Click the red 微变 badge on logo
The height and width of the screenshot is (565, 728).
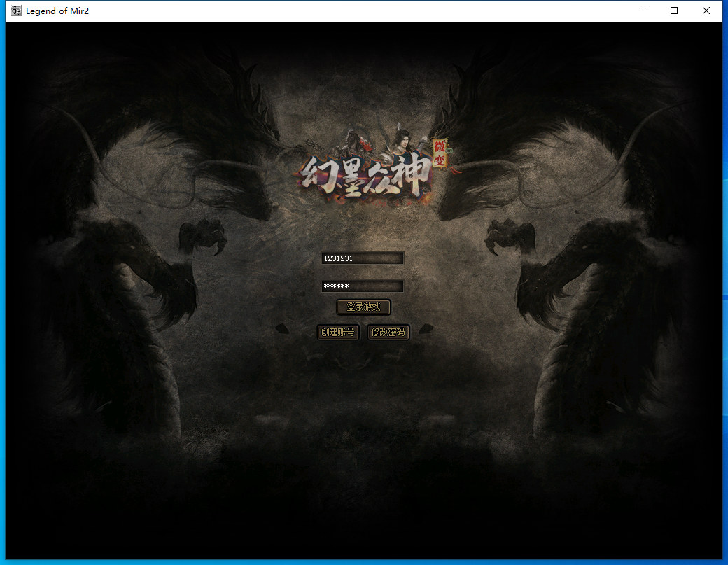click(x=440, y=153)
